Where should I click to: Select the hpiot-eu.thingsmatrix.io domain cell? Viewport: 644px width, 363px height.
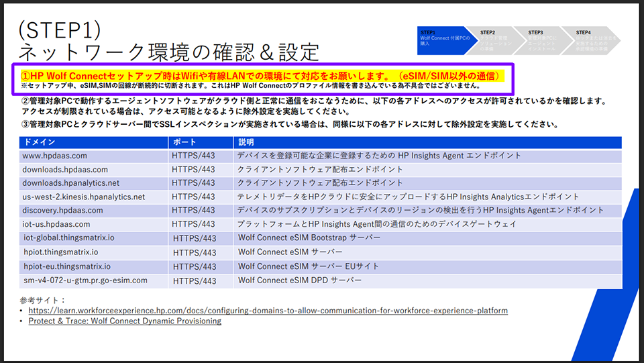[x=94, y=266]
